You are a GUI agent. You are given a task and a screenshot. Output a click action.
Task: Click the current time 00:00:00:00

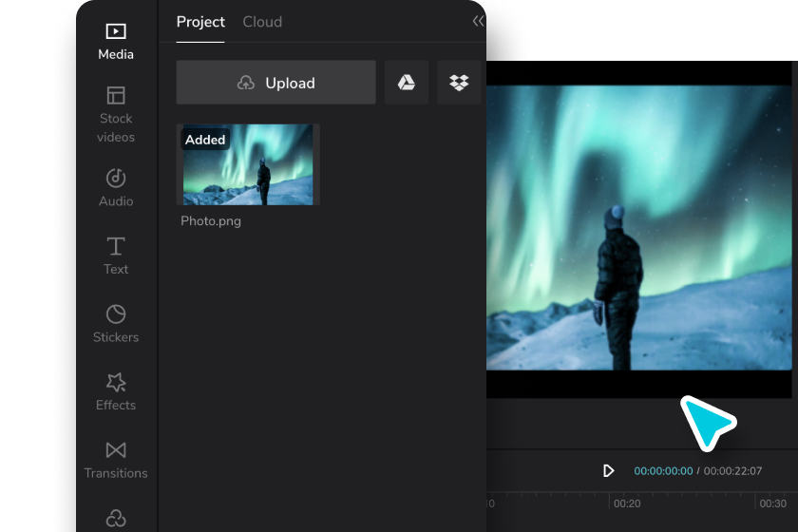663,471
